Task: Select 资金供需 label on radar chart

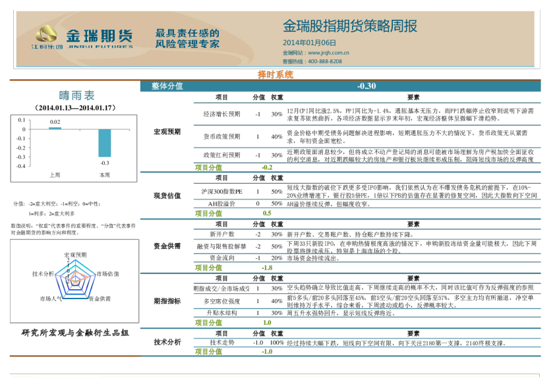Action: [x=100, y=298]
